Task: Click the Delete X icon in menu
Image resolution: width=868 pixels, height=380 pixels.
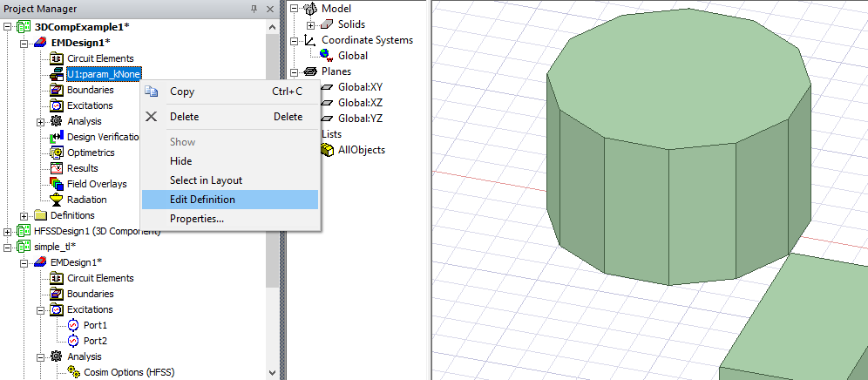Action: [151, 116]
